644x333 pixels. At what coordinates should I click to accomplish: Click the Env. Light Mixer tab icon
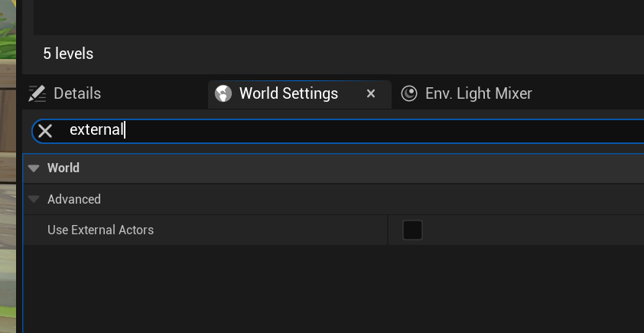[x=409, y=93]
